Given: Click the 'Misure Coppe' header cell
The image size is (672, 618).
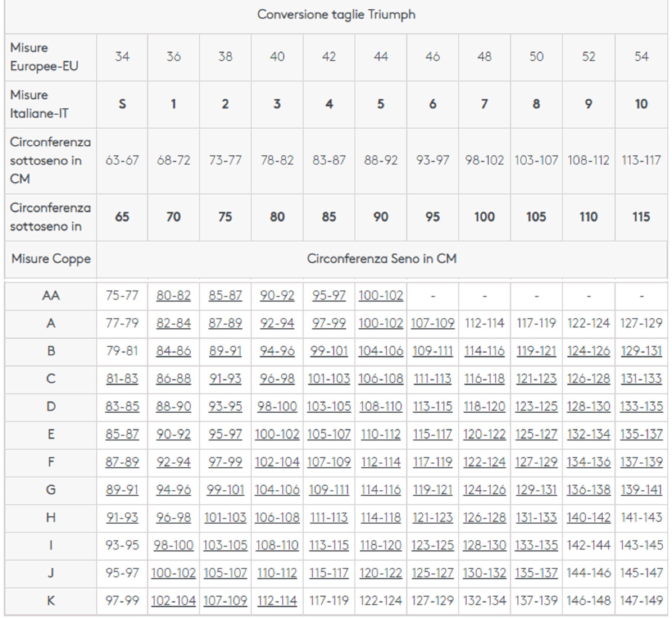Looking at the screenshot, I should coord(51,259).
